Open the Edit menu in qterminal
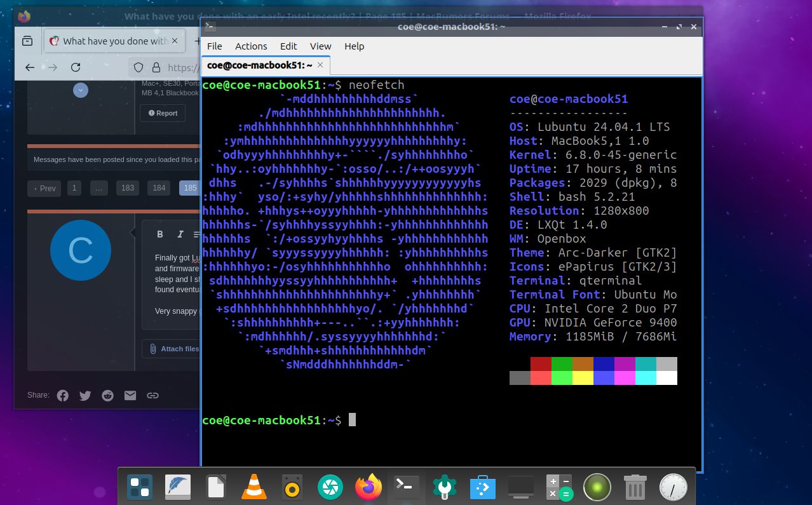The image size is (812, 505). 288,46
